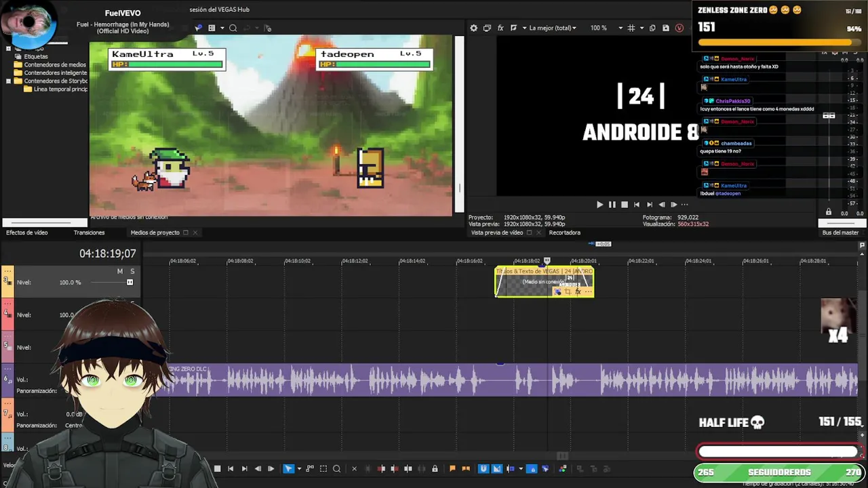Click the timeline playhead marker
The height and width of the screenshot is (488, 868).
[x=547, y=261]
